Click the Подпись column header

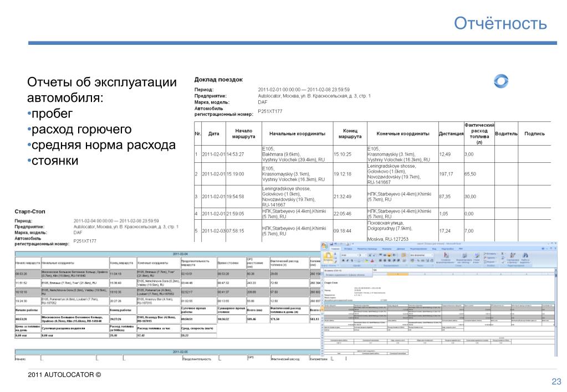(534, 133)
